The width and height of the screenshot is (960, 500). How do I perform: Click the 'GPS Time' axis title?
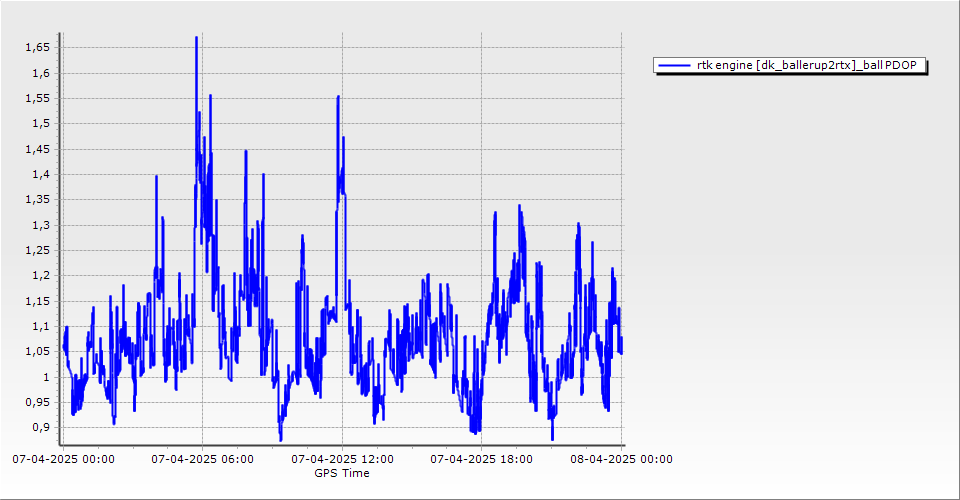(342, 473)
